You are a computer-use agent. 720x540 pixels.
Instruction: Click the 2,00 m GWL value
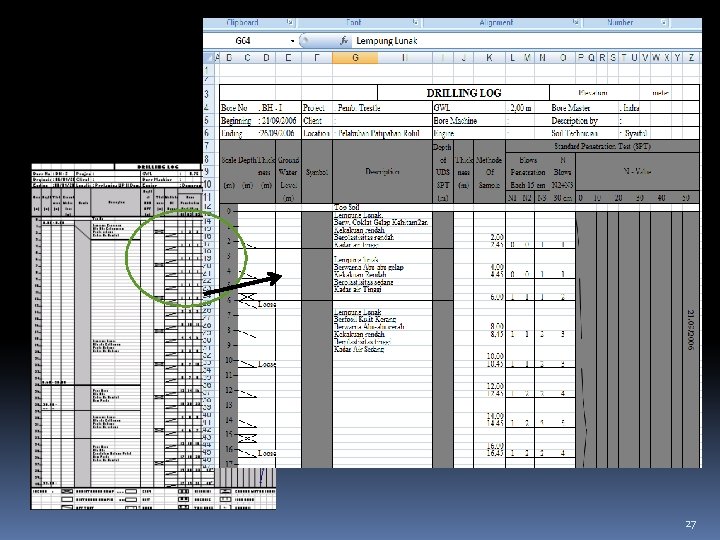tap(520, 108)
